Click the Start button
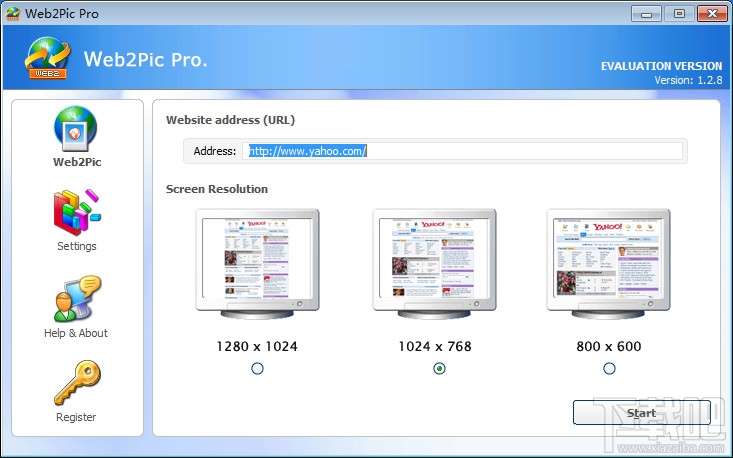Viewport: 733px width, 458px height. pos(641,413)
